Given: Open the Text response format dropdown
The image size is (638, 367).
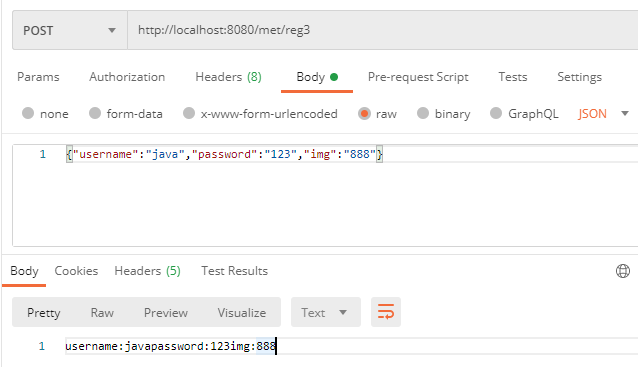Looking at the screenshot, I should click(326, 312).
